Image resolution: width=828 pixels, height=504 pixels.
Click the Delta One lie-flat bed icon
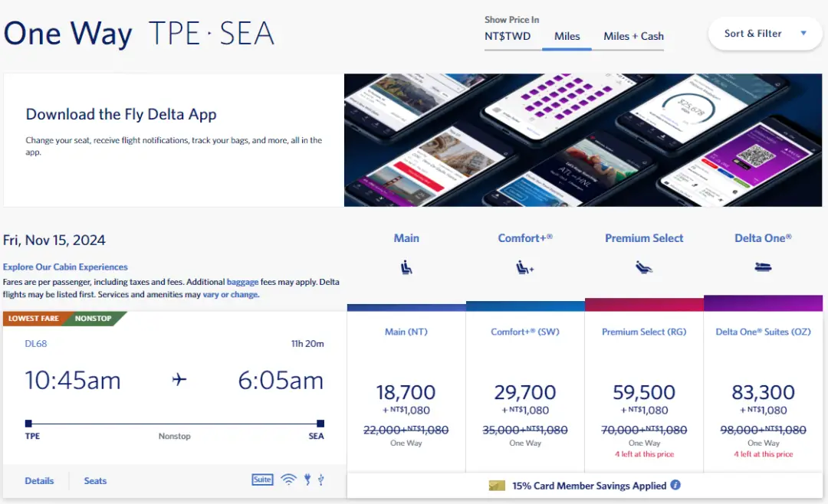pyautogui.click(x=763, y=267)
